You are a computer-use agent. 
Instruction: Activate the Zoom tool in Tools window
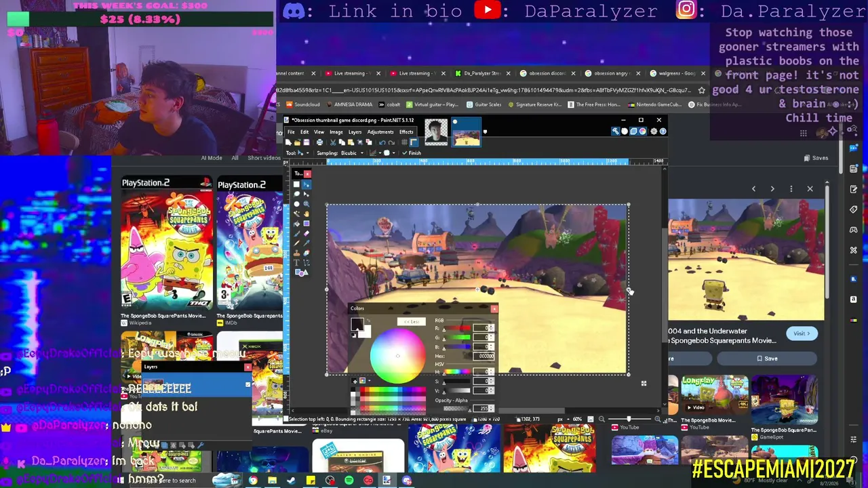307,203
